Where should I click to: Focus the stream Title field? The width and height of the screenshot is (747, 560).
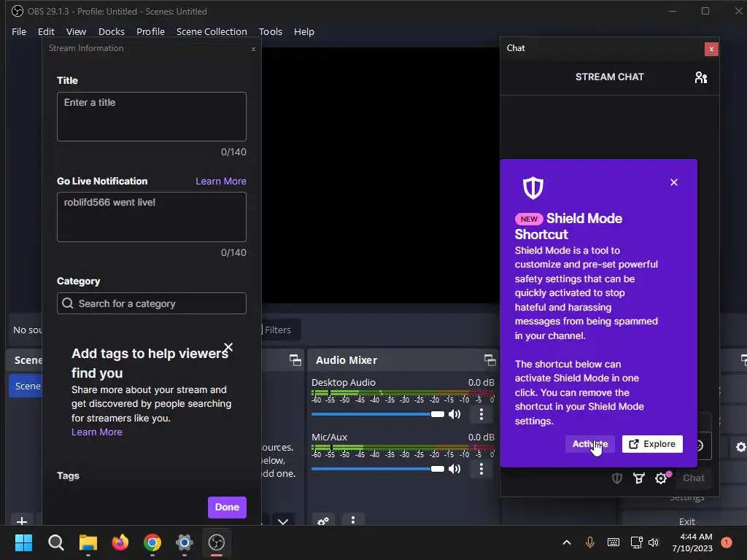pyautogui.click(x=152, y=117)
